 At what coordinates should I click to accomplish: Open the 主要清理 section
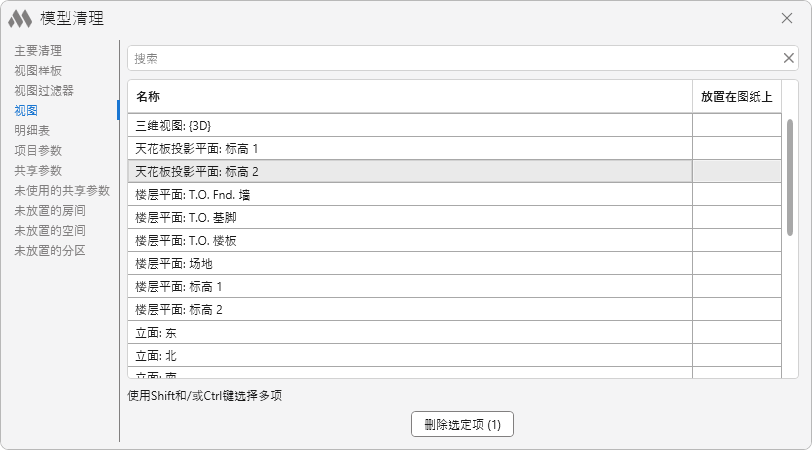(x=38, y=50)
